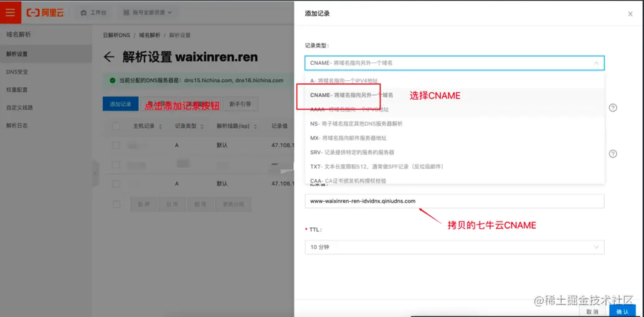The image size is (644, 317).
Task: Select the CAA- certificate option
Action: click(454, 179)
